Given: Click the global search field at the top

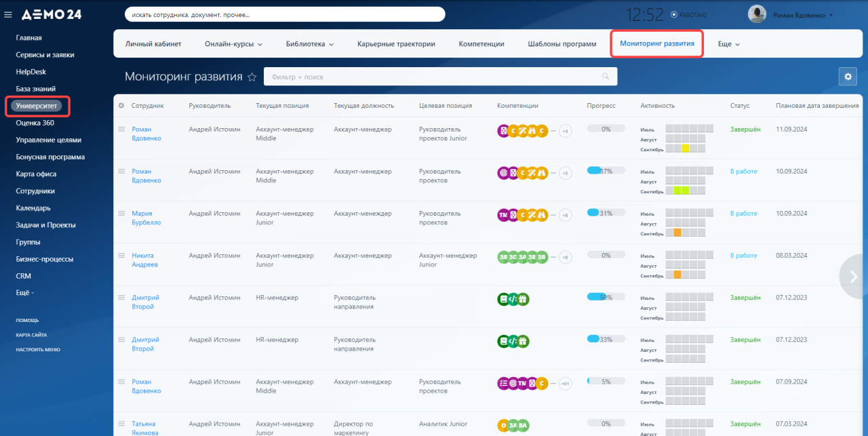Looking at the screenshot, I should coord(285,14).
